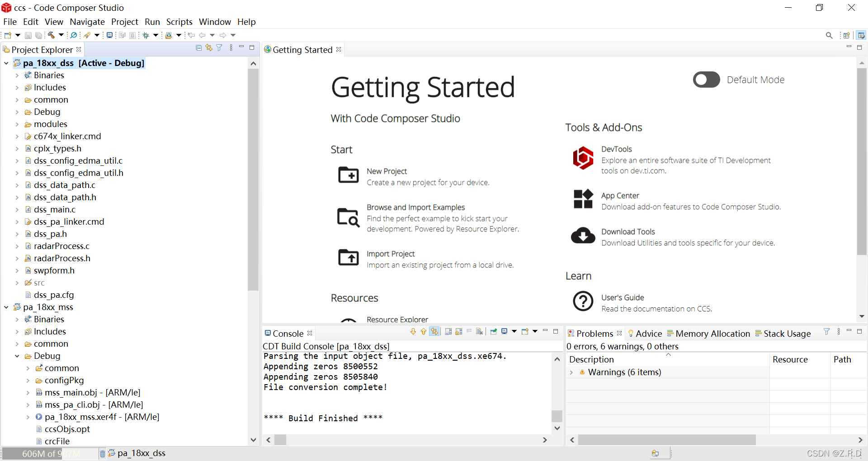This screenshot has height=461, width=868.
Task: Switch to the Advice tab
Action: 645,334
